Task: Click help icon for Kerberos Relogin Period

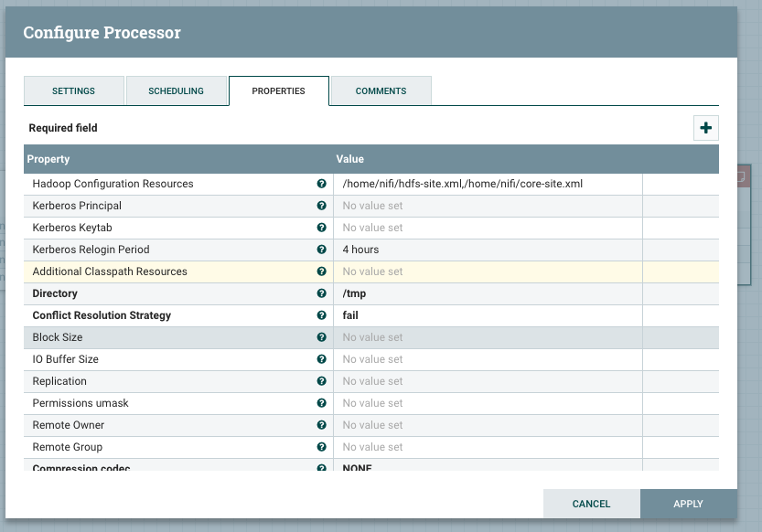Action: point(321,250)
